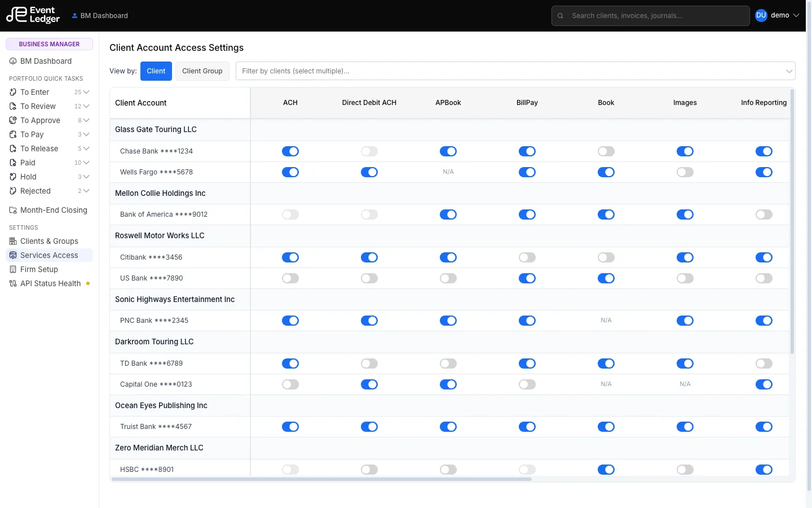Click the Firm Setup icon
The height and width of the screenshot is (508, 812).
point(13,269)
